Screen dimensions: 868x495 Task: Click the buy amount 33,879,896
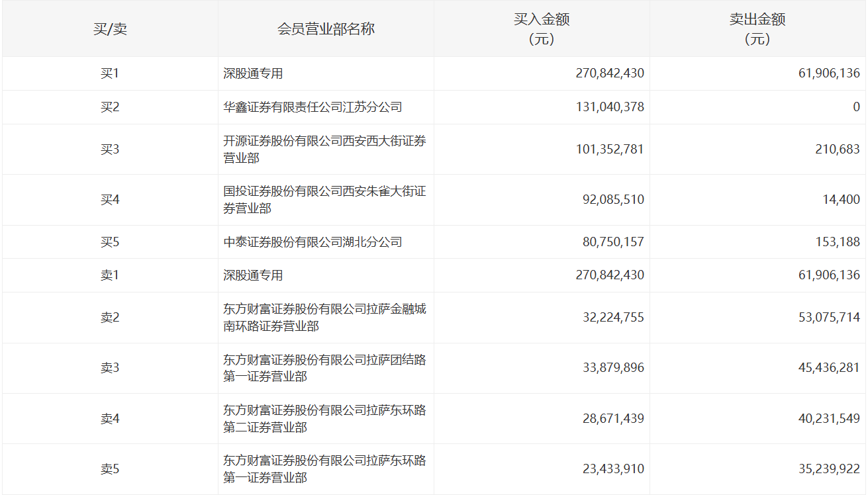pos(613,368)
